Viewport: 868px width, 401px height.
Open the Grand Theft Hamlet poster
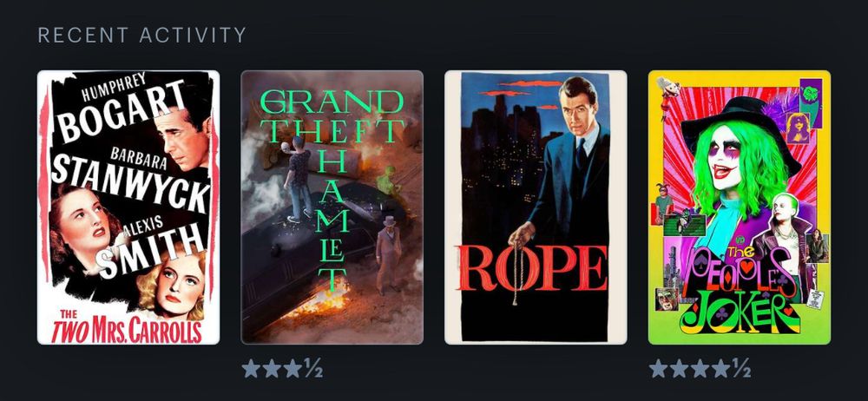point(332,207)
